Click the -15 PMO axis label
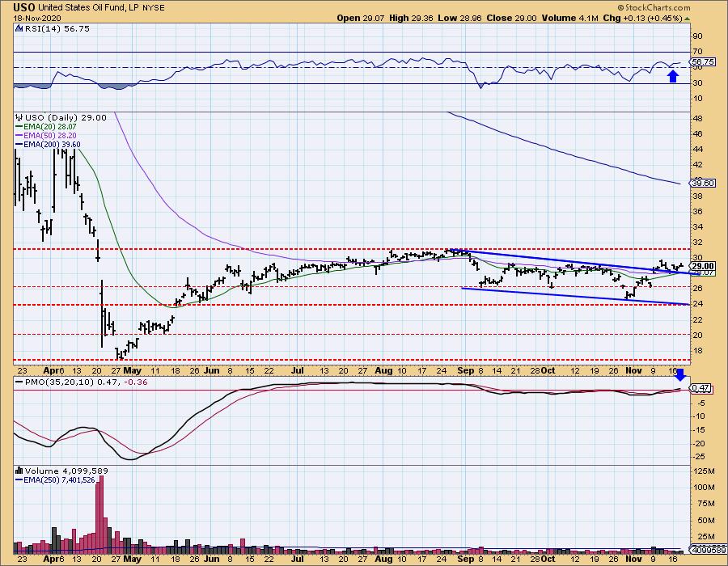Image resolution: width=728 pixels, height=566 pixels. tap(699, 430)
